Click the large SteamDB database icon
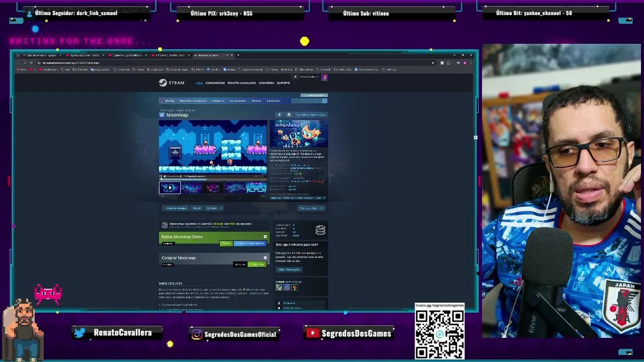 tap(320, 230)
